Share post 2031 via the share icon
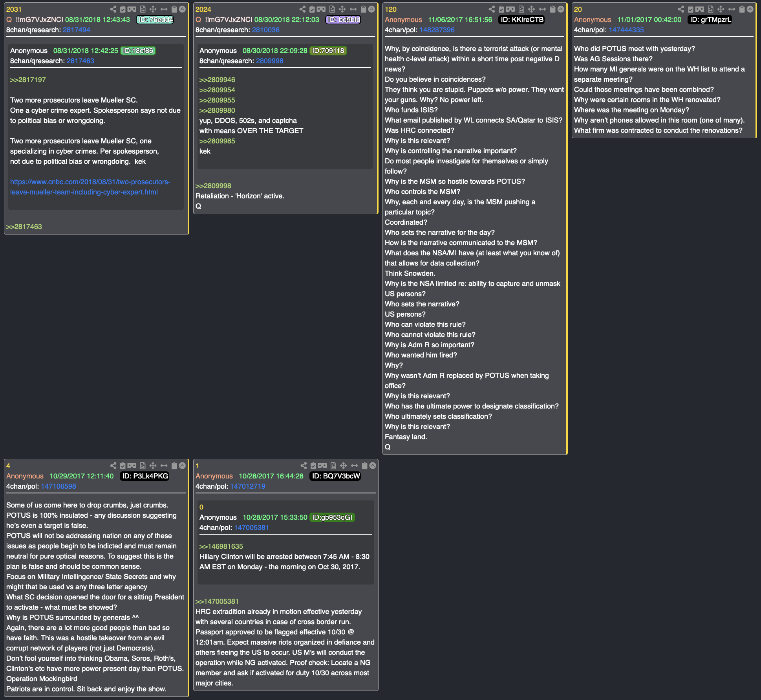The image size is (761, 700). [113, 9]
